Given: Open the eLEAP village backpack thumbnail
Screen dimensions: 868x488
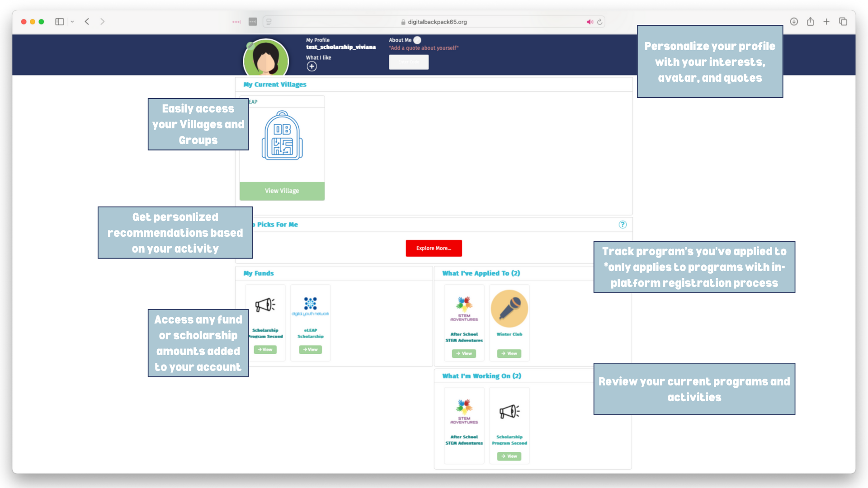Looking at the screenshot, I should [282, 135].
